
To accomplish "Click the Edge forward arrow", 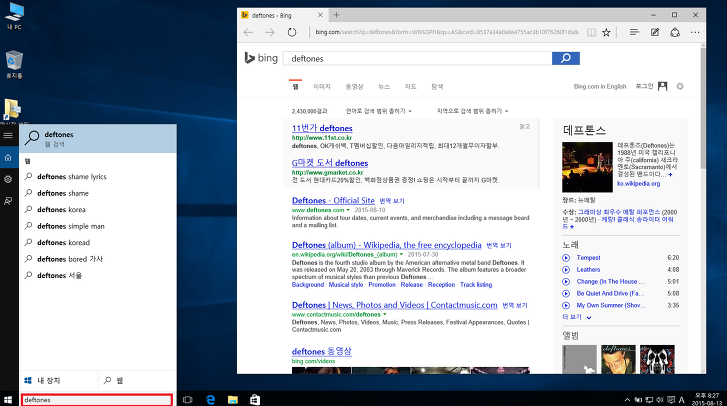I will click(269, 32).
